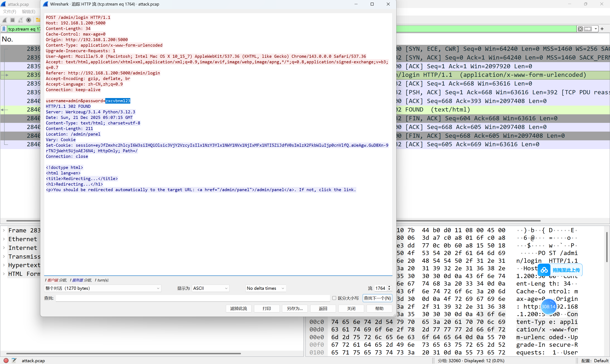Open the 整个对话 (1270 bytes) conversation dropdown
The height and width of the screenshot is (364, 610).
coord(103,288)
